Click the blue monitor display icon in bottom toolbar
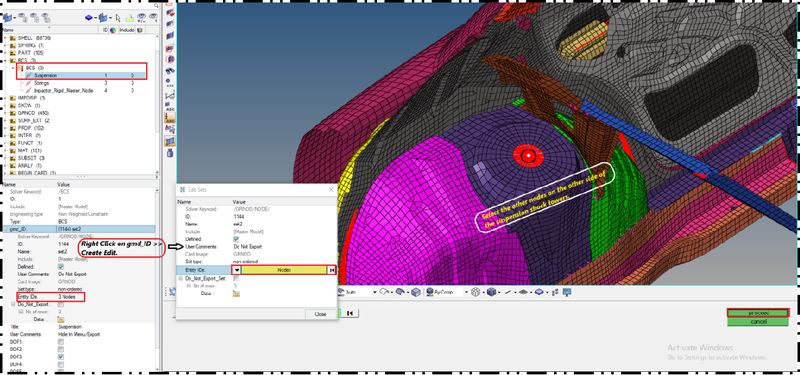 tap(567, 292)
